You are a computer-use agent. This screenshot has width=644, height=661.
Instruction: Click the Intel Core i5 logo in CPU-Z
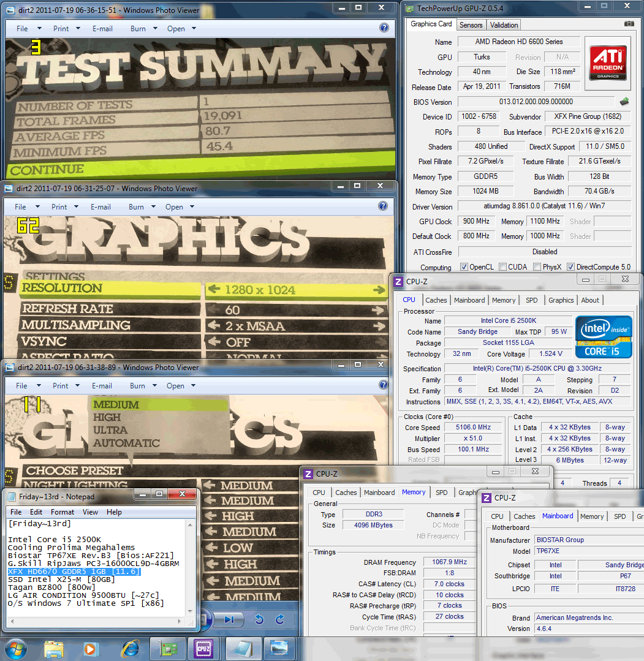[604, 338]
